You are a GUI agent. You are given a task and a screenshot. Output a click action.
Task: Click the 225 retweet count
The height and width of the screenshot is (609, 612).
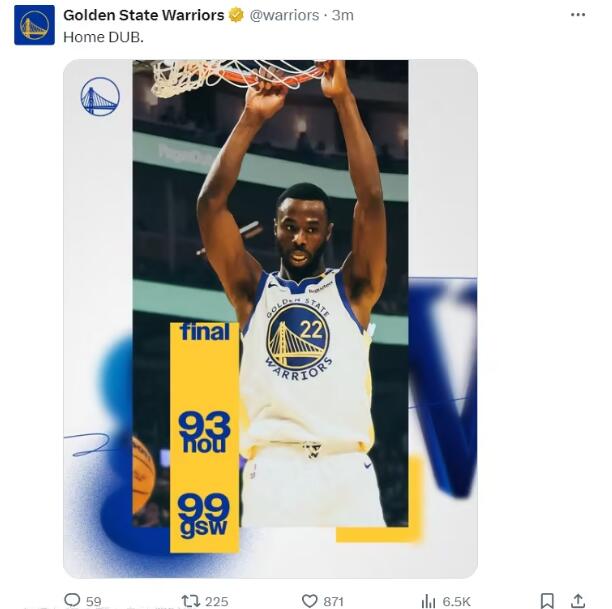tap(216, 601)
